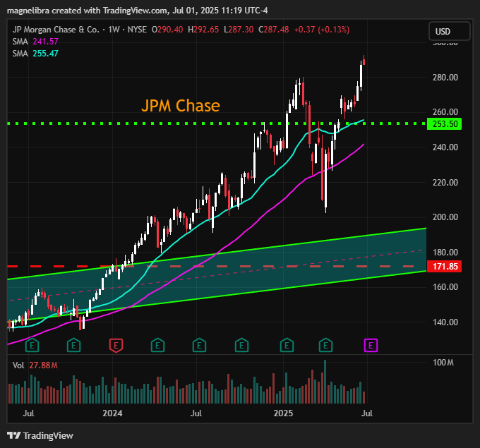480x448 pixels.
Task: Click the green 253.50 price label
Action: tap(444, 124)
